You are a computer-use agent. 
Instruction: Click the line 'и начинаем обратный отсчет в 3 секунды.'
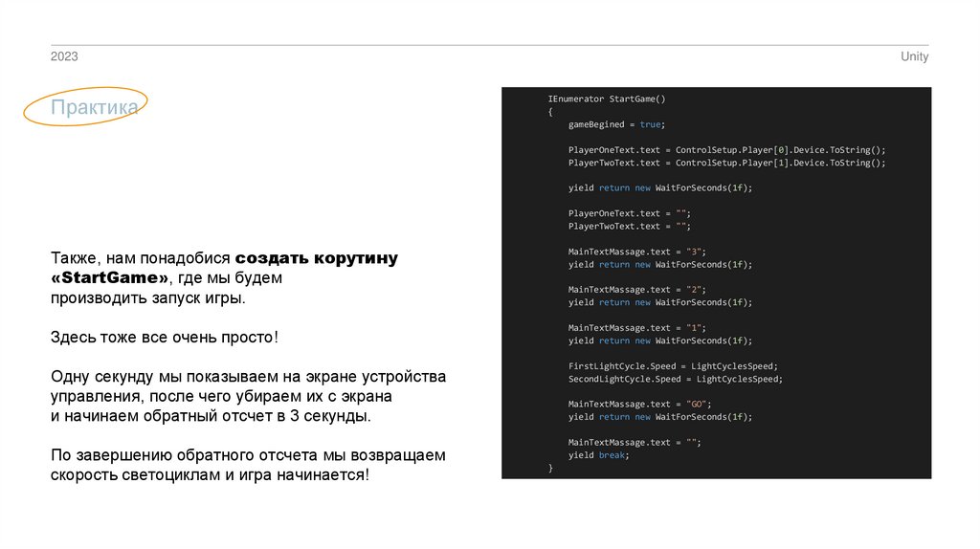pyautogui.click(x=211, y=416)
